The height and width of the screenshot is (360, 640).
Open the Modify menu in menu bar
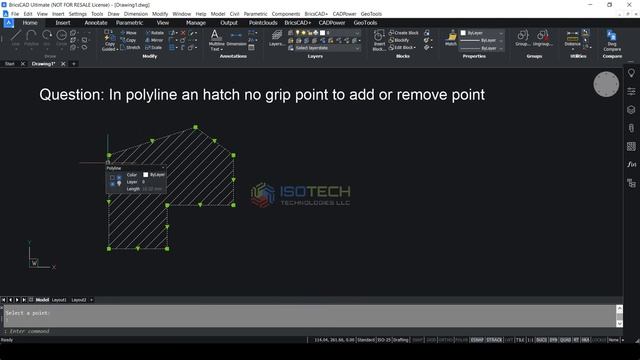pyautogui.click(x=160, y=14)
